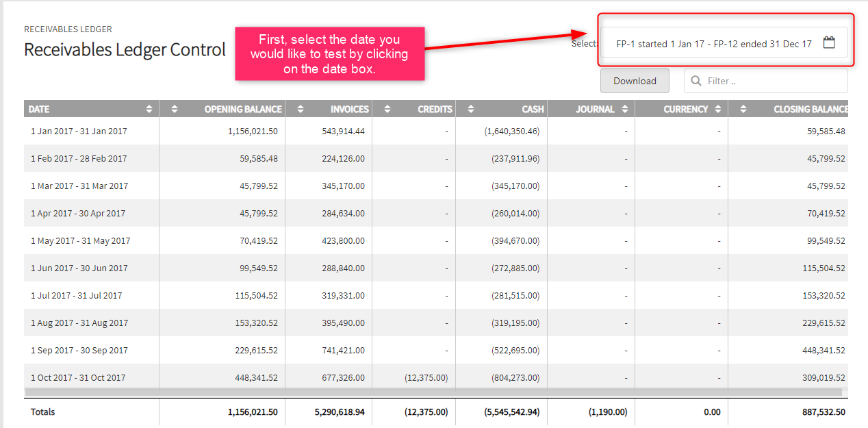The height and width of the screenshot is (428, 868).
Task: Download the receivables ledger report
Action: tap(635, 81)
